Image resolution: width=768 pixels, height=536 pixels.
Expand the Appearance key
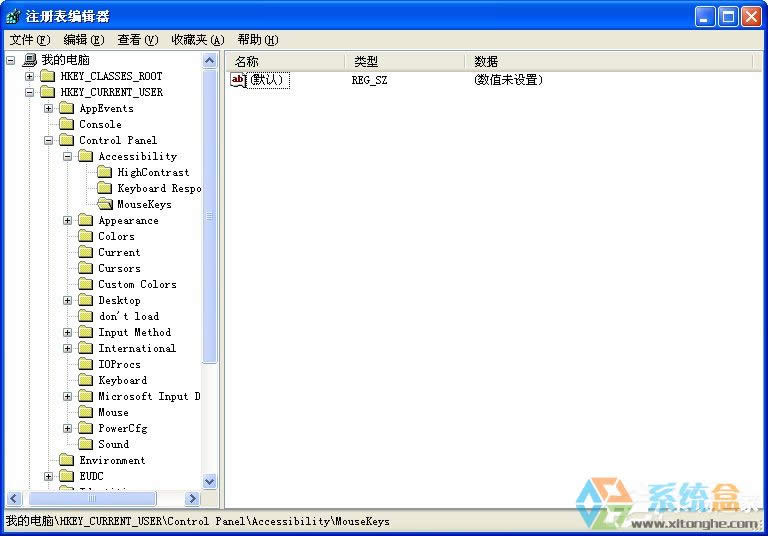pyautogui.click(x=68, y=220)
